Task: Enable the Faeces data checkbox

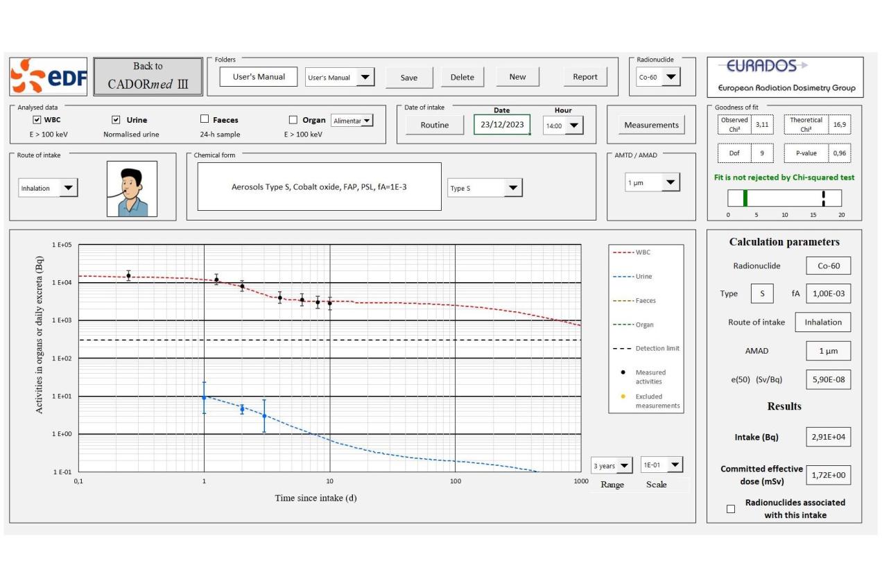Action: (x=205, y=120)
